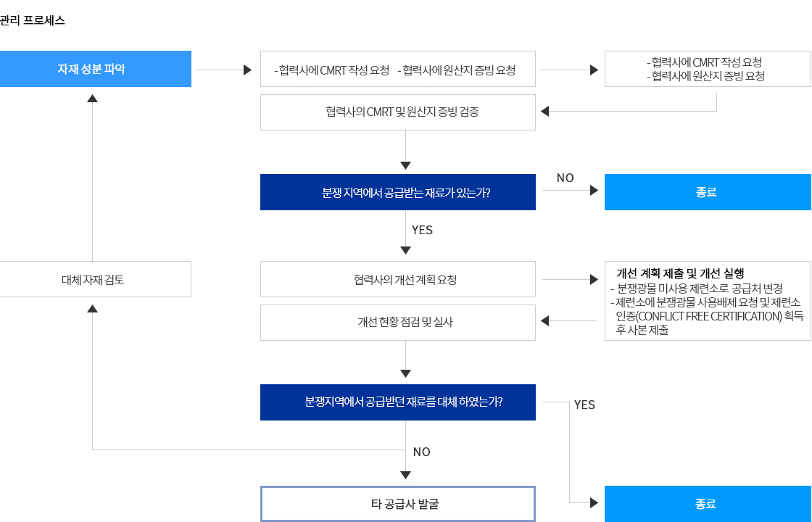812x522 pixels.
Task: Click the 분쟁 지역에서 공급받는 재료가 있는가? decision box
Action: pos(398,192)
